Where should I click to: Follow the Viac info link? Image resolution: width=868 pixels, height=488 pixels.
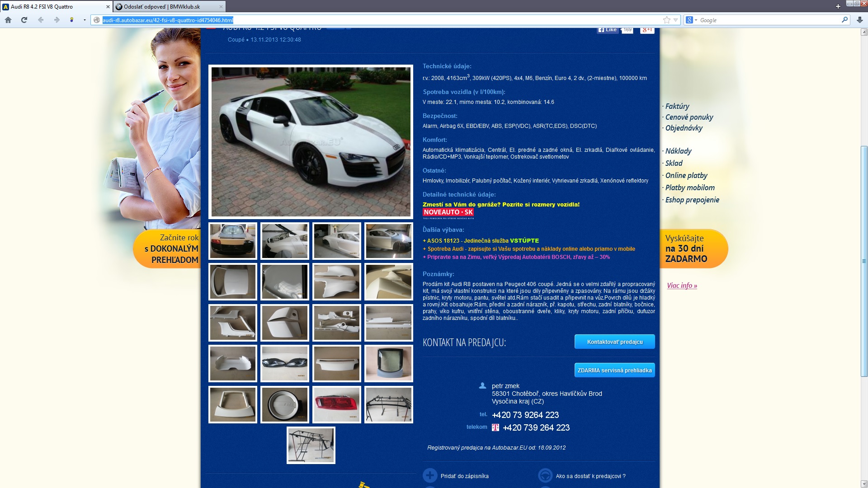(682, 286)
